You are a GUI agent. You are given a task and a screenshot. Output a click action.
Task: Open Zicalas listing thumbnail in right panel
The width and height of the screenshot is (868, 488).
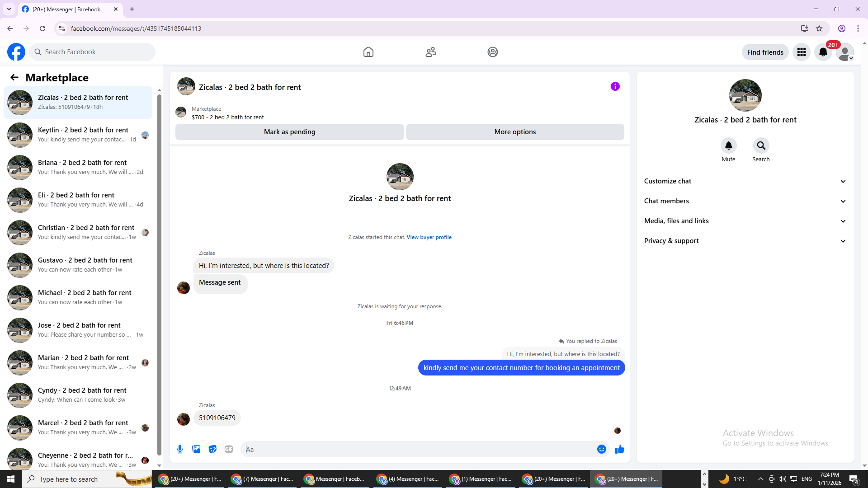(x=745, y=95)
